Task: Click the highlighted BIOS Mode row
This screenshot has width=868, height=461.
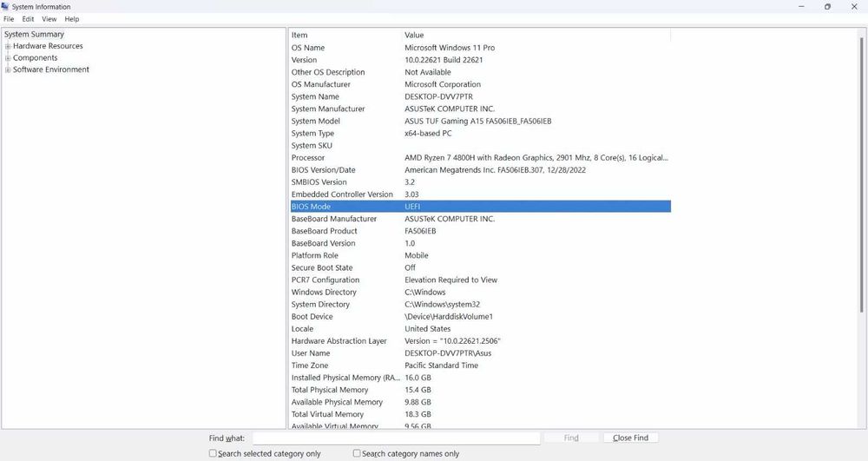Action: pyautogui.click(x=480, y=207)
